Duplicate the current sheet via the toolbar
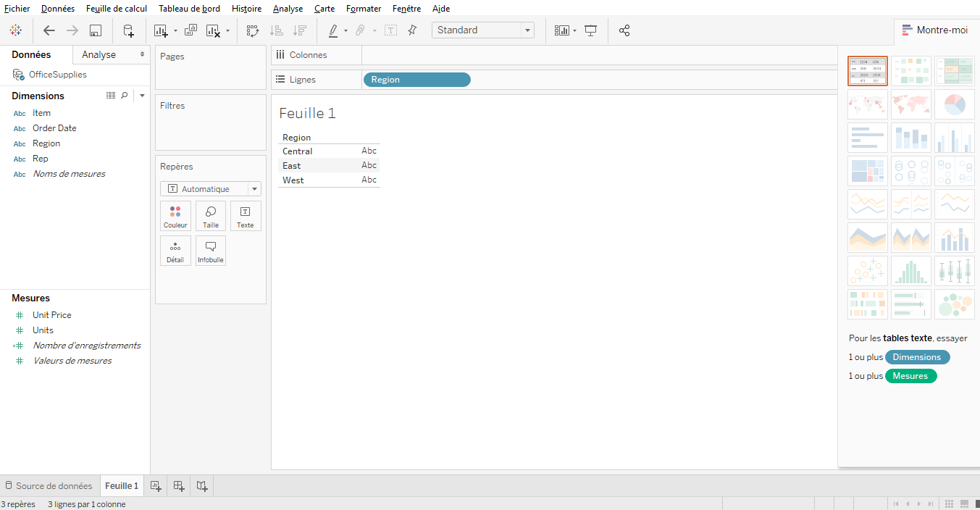The height and width of the screenshot is (510, 980). click(190, 30)
